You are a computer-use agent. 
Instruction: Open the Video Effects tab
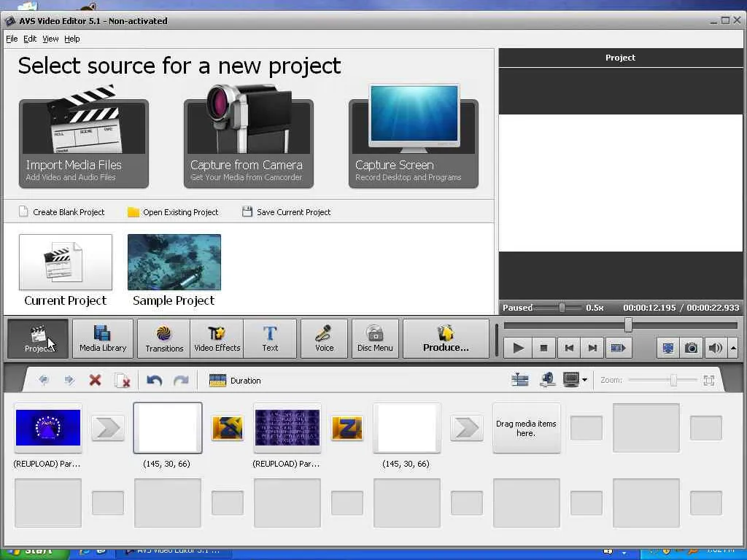tap(217, 338)
